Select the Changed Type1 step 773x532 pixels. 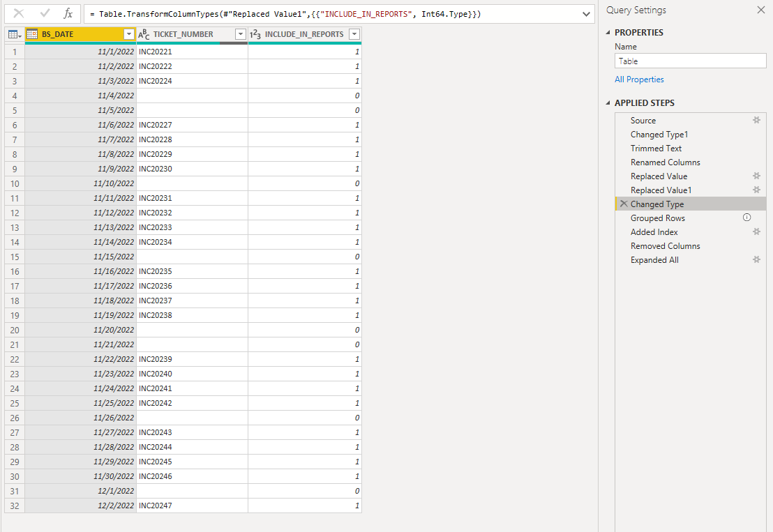pos(659,135)
